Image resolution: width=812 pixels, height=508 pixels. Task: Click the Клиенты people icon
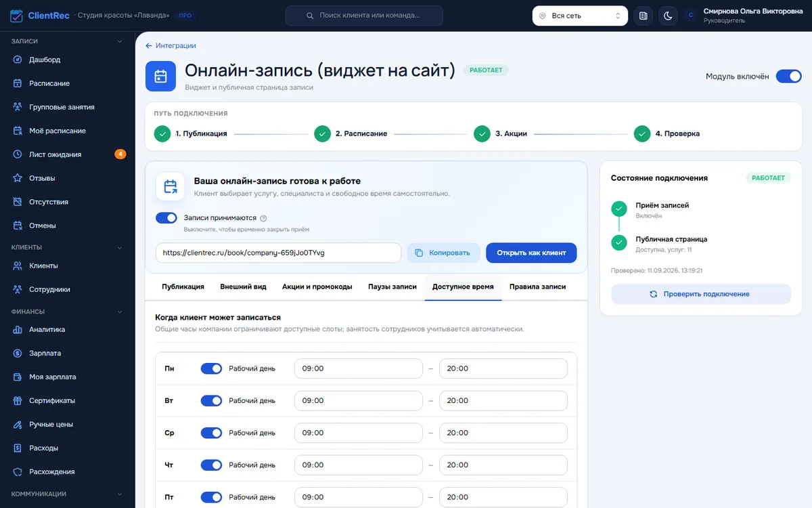click(x=18, y=266)
